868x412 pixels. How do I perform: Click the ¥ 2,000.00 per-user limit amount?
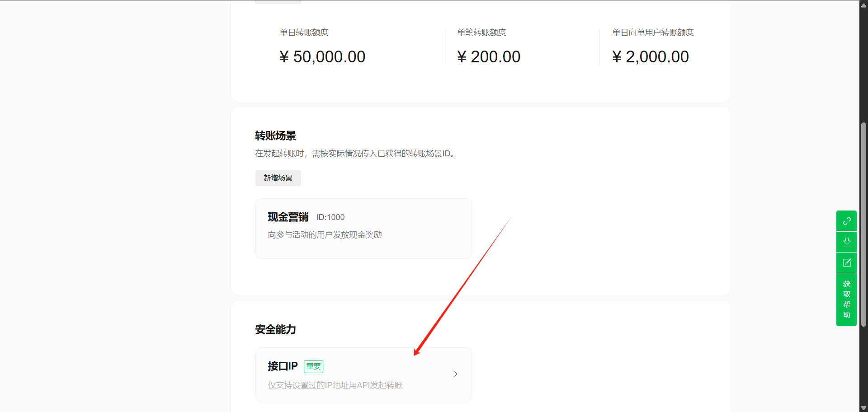tap(650, 57)
